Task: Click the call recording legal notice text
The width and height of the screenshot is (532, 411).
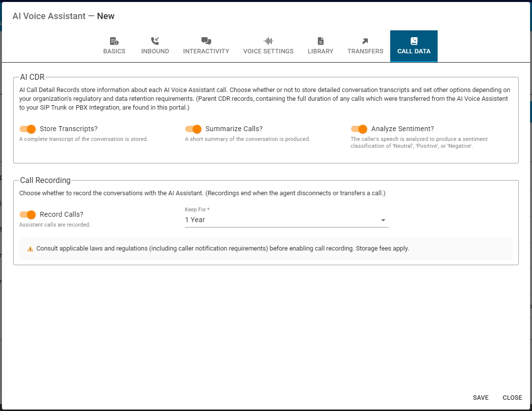Action: pyautogui.click(x=222, y=249)
